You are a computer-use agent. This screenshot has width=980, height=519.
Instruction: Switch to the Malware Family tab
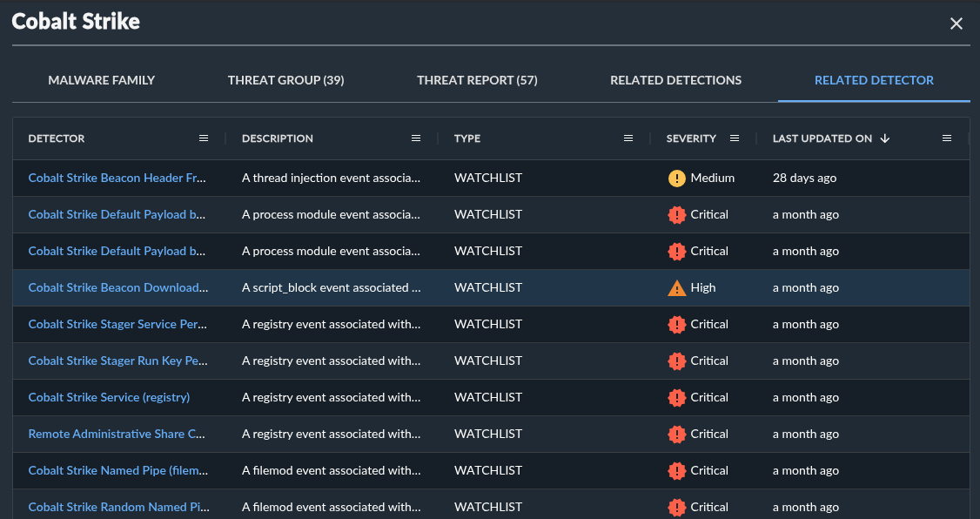point(102,80)
